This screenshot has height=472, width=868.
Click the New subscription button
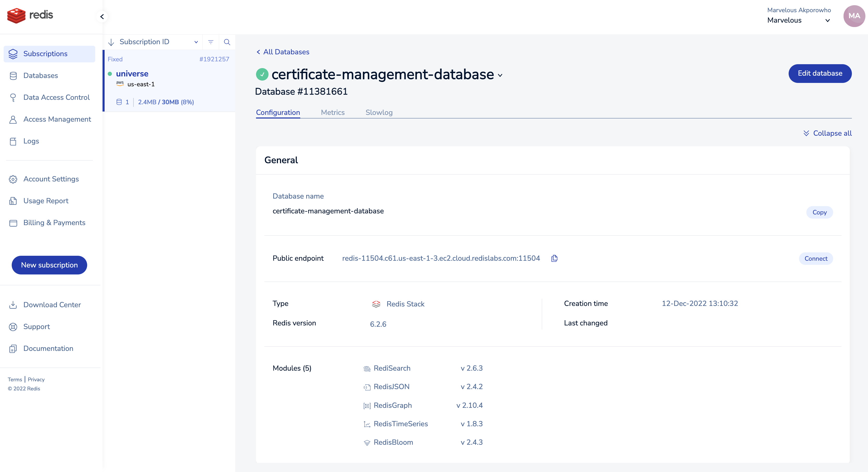49,265
